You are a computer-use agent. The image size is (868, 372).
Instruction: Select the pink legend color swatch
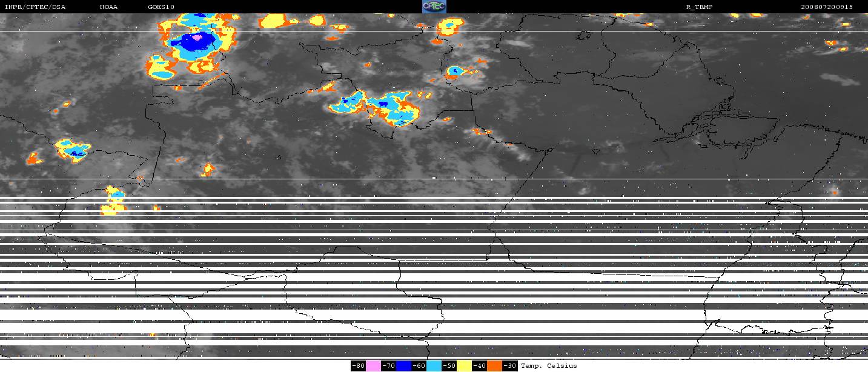tap(374, 366)
